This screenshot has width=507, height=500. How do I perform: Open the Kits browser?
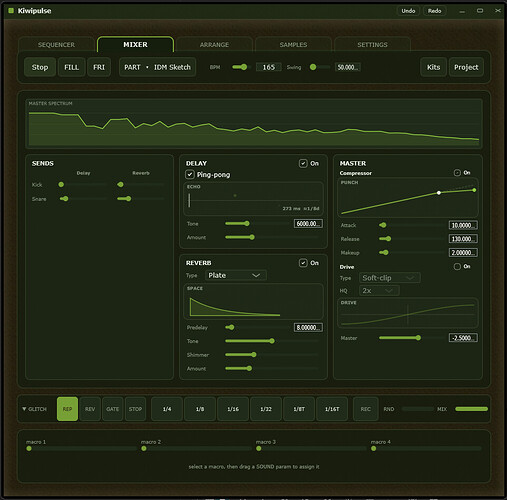click(x=434, y=67)
